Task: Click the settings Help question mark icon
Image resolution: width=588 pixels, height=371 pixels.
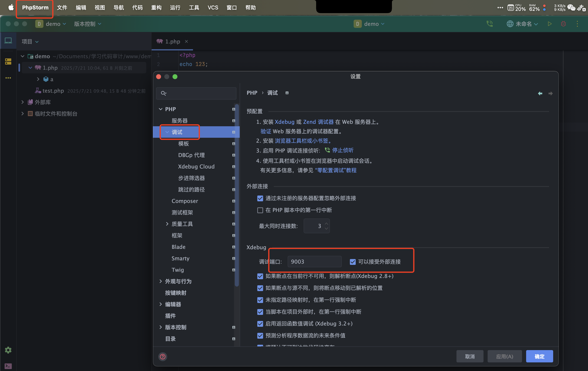Action: tap(163, 356)
